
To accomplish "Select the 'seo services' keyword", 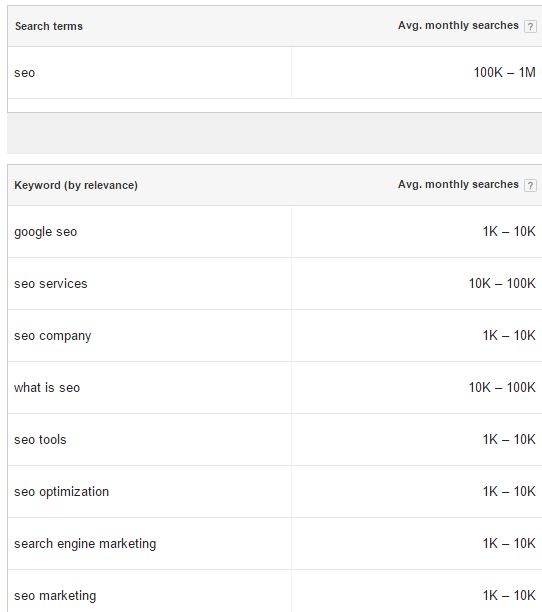I will [51, 284].
